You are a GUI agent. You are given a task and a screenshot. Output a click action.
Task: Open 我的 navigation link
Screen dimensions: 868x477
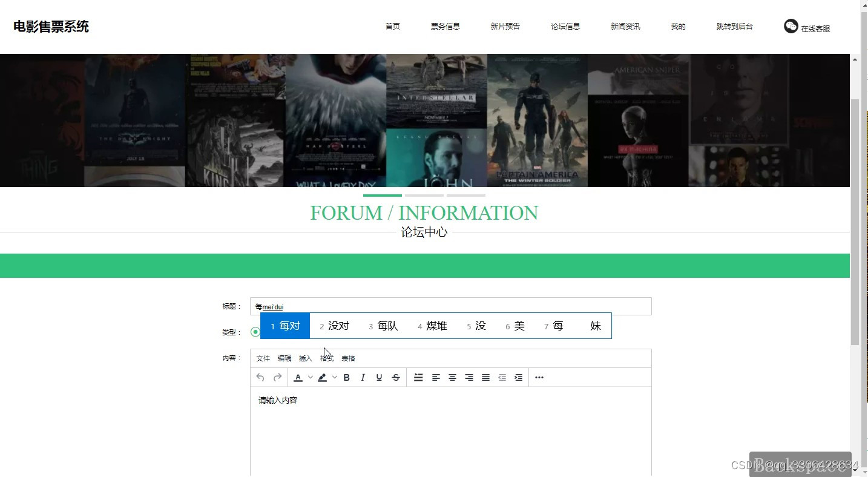pyautogui.click(x=678, y=27)
